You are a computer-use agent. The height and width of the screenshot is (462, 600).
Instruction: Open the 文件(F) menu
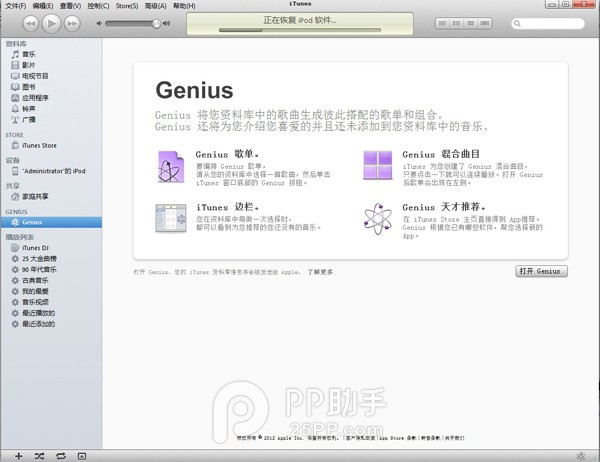click(15, 6)
